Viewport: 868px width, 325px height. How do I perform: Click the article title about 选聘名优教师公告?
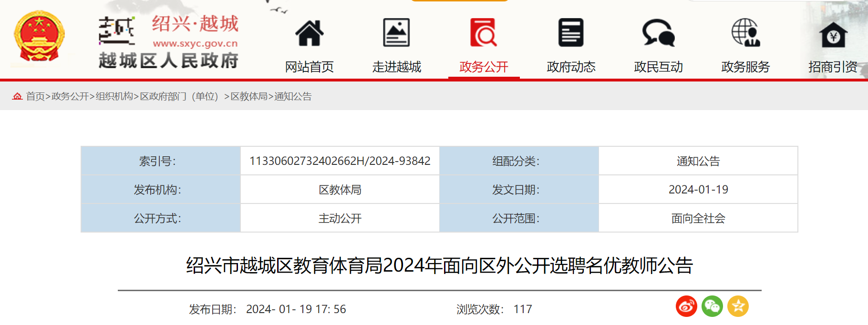click(439, 265)
